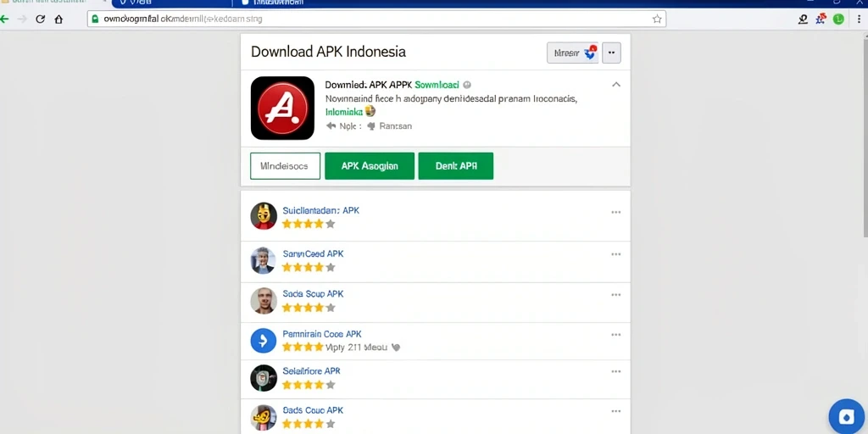The height and width of the screenshot is (434, 868).
Task: Click the green Sownnloaci link
Action: tap(437, 85)
